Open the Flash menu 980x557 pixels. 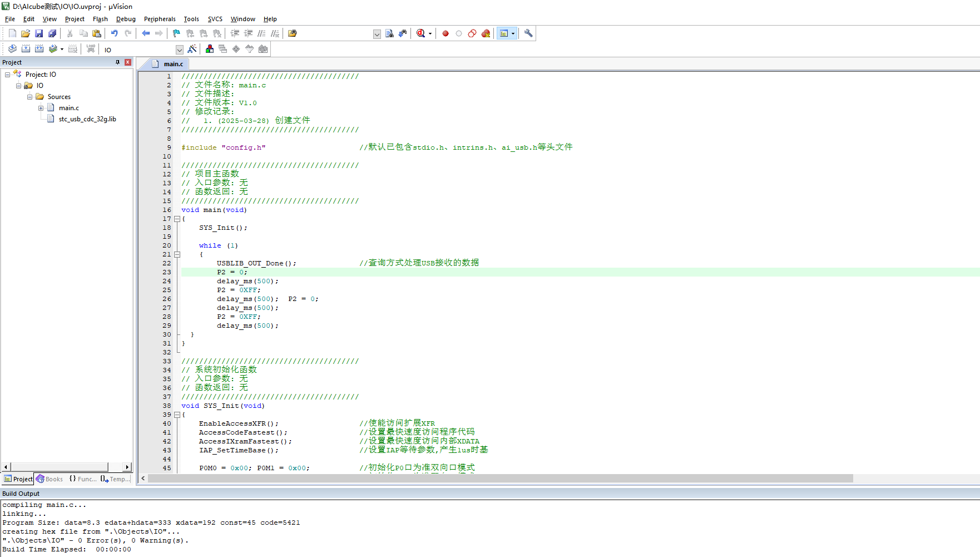[100, 19]
